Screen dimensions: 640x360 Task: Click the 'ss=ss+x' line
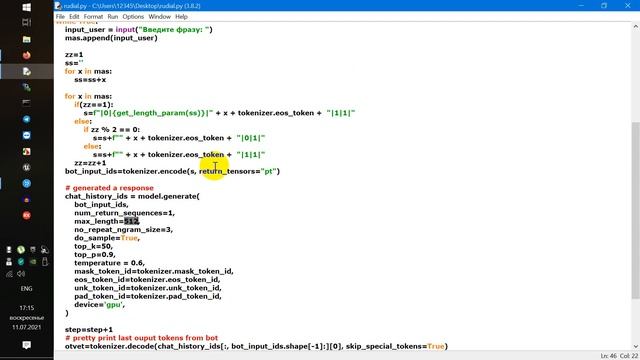coord(90,80)
